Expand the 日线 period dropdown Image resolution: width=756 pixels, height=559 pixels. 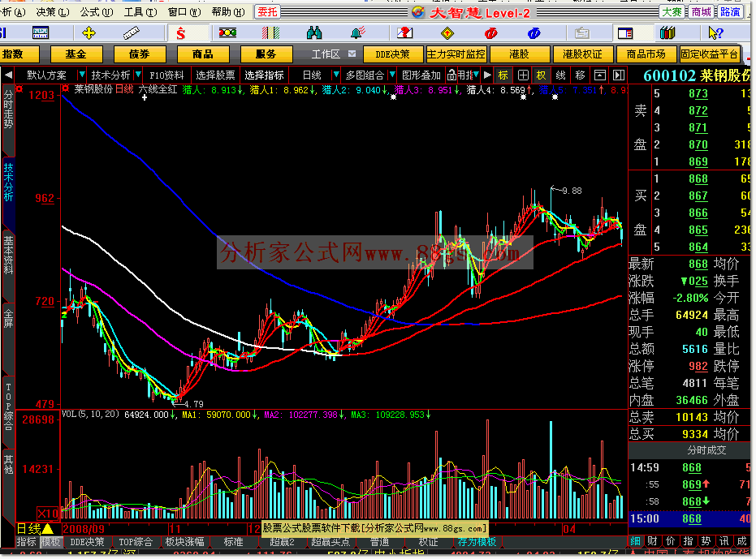336,75
